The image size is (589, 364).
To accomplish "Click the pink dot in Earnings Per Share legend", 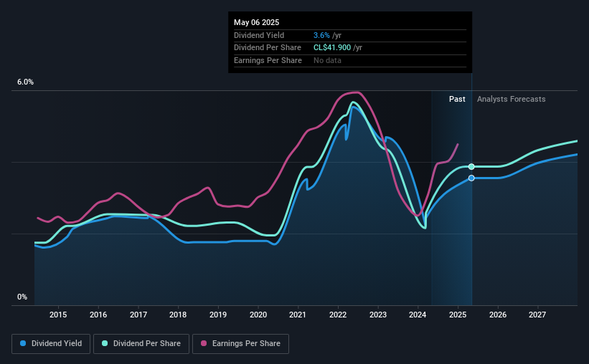I will pyautogui.click(x=204, y=343).
